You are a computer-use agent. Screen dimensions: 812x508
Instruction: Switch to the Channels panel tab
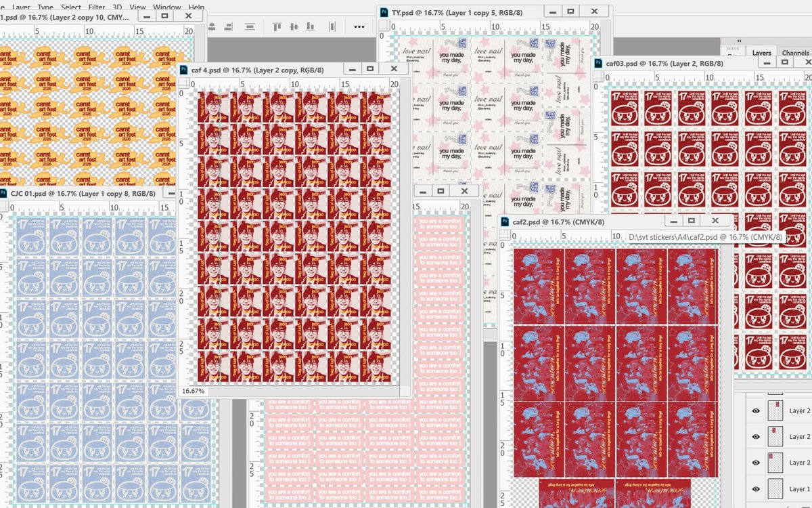click(795, 53)
